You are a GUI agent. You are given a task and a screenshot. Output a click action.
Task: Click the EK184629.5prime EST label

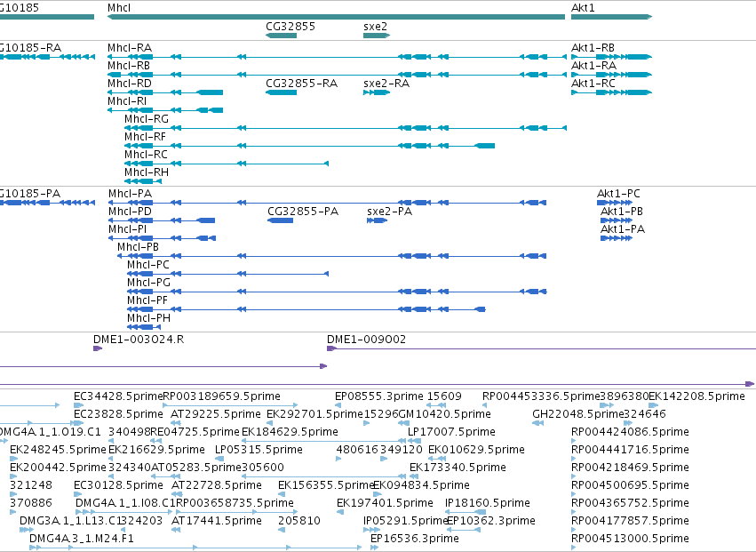click(290, 432)
